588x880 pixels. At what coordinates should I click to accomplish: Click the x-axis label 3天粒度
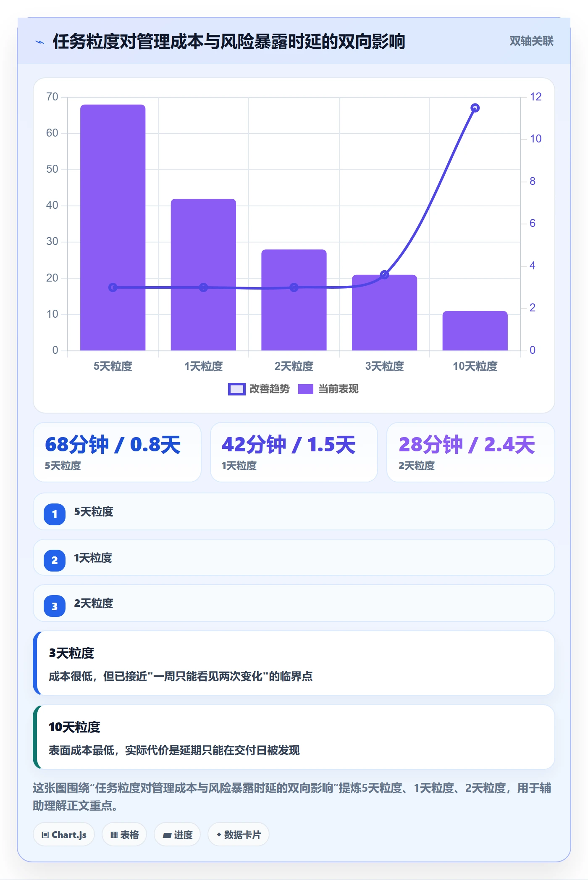tap(384, 366)
